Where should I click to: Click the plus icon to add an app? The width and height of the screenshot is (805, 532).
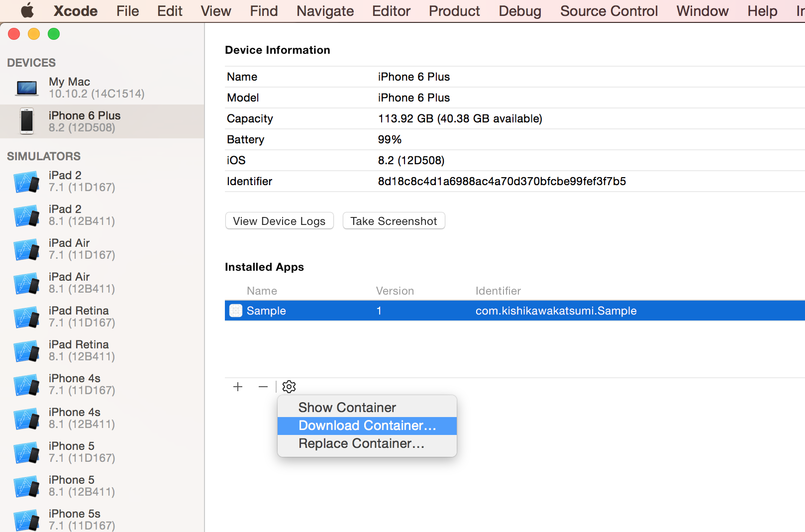(x=238, y=387)
